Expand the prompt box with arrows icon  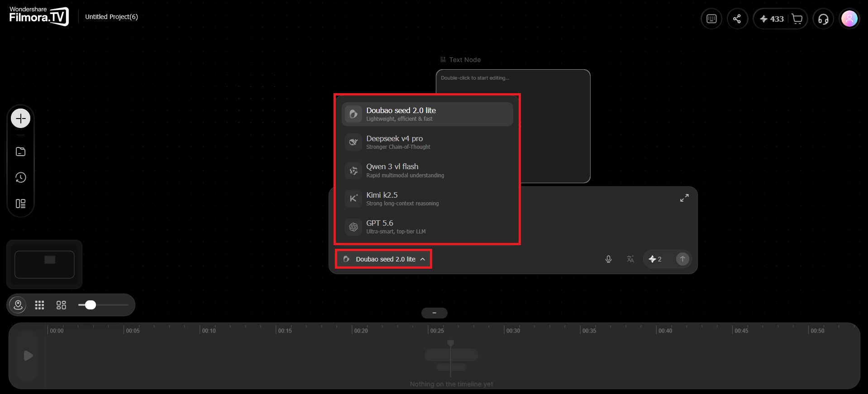click(684, 198)
